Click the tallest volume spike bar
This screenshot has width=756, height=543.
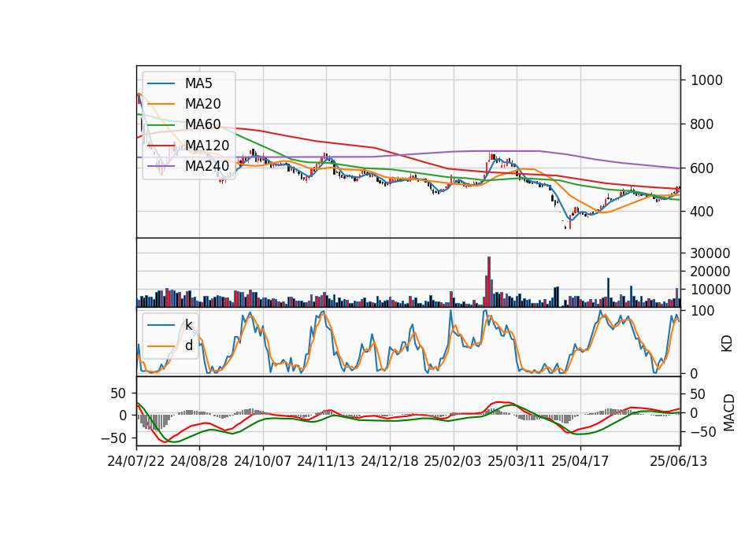coord(489,282)
